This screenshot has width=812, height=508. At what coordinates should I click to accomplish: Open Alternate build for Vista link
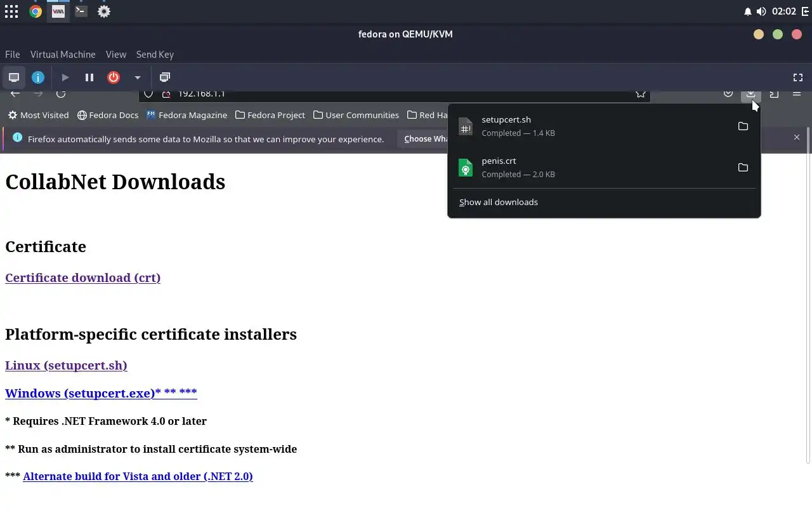pyautogui.click(x=138, y=476)
